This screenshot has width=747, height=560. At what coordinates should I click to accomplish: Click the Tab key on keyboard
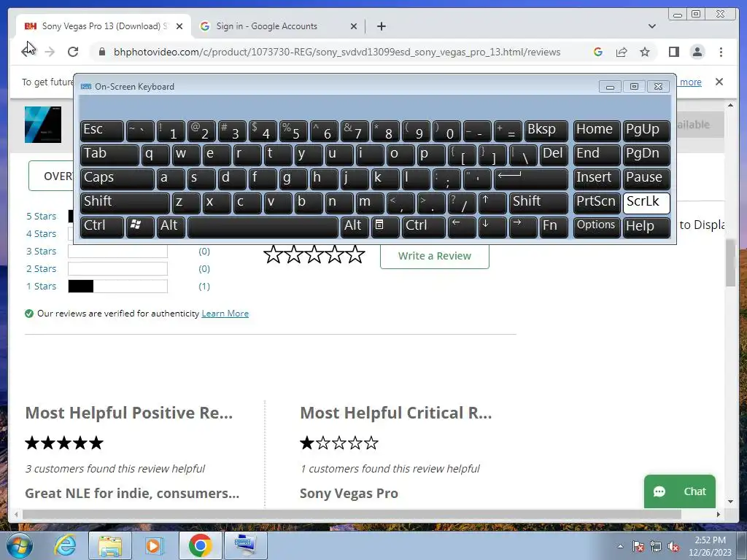coord(109,155)
